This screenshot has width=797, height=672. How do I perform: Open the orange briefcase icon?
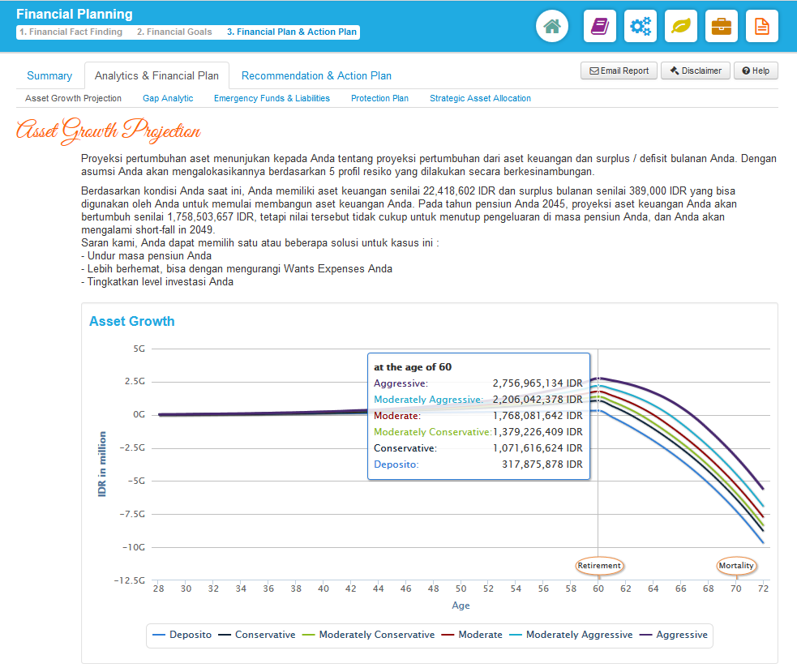(x=722, y=27)
